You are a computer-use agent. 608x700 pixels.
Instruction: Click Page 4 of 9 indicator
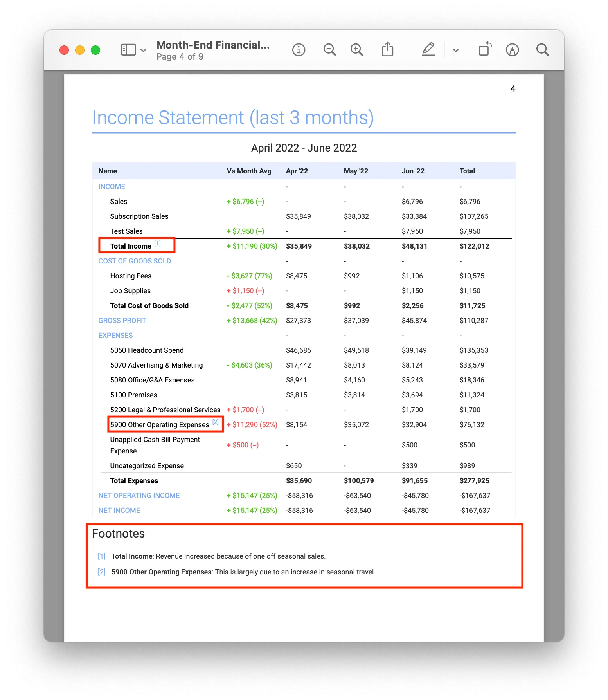pos(180,57)
